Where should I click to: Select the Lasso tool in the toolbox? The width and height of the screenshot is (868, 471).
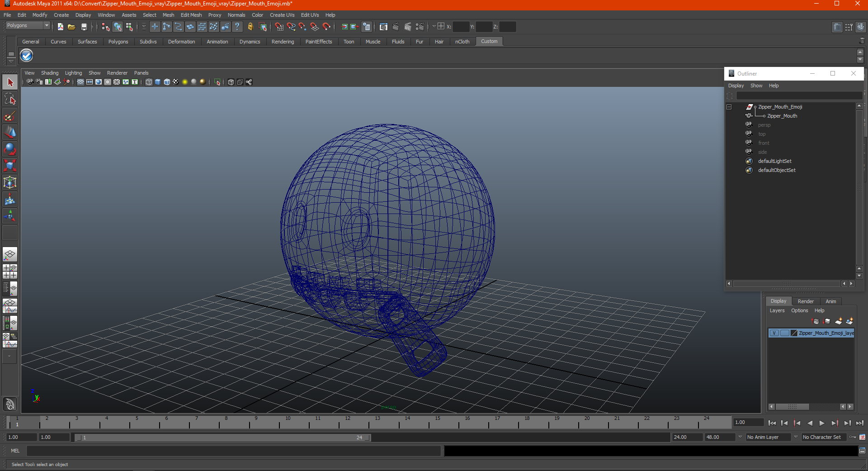point(10,99)
